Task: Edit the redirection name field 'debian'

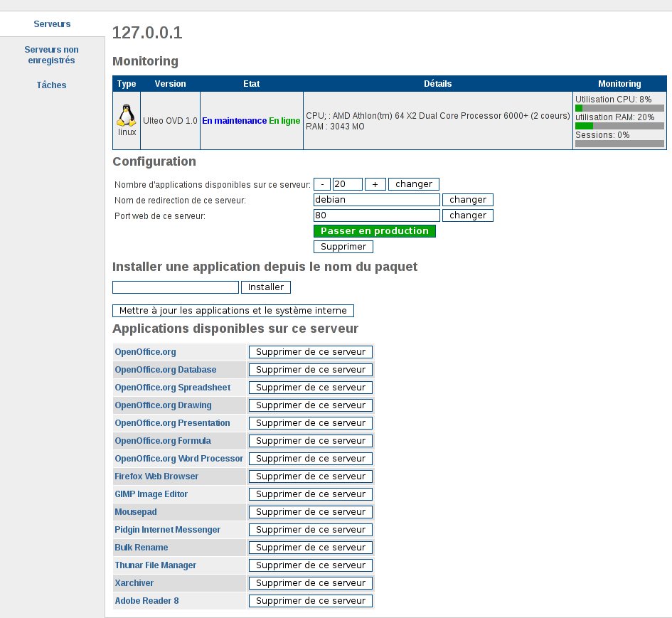Action: click(377, 200)
